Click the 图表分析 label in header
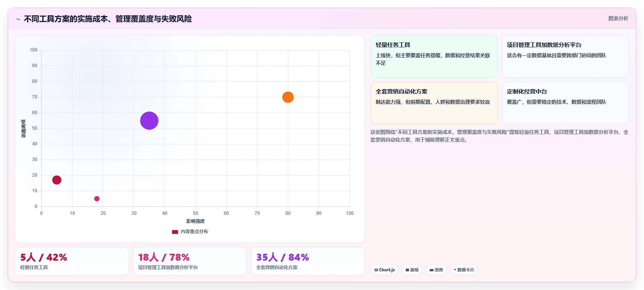The image size is (644, 290). tap(618, 18)
